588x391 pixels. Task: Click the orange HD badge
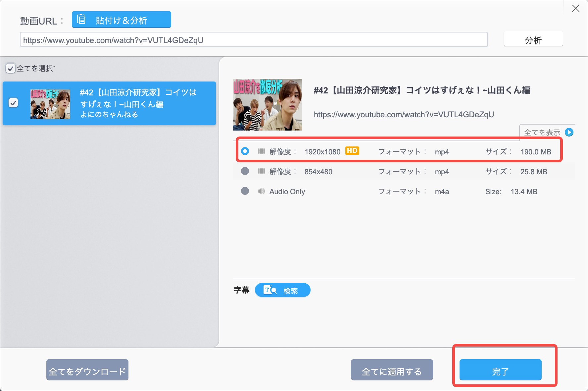click(352, 151)
